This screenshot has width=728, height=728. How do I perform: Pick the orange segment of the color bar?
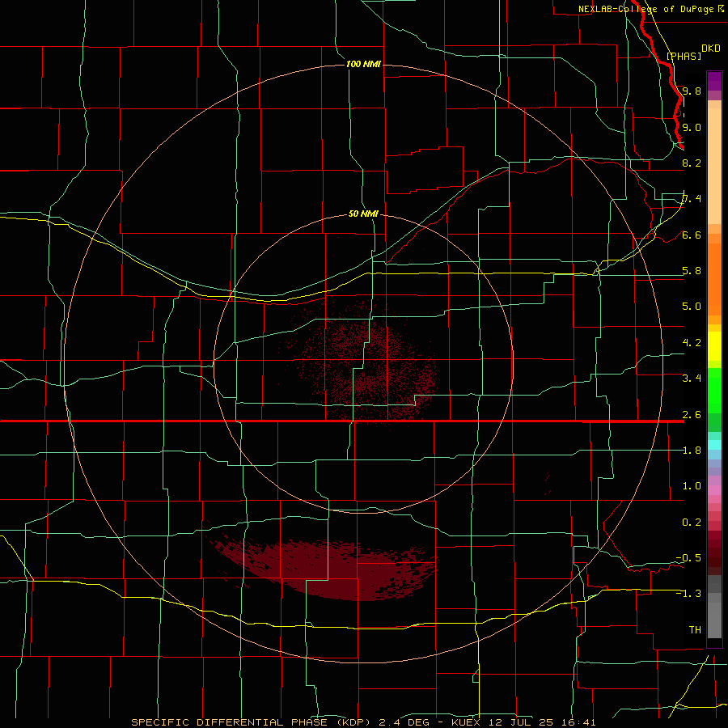[714, 280]
